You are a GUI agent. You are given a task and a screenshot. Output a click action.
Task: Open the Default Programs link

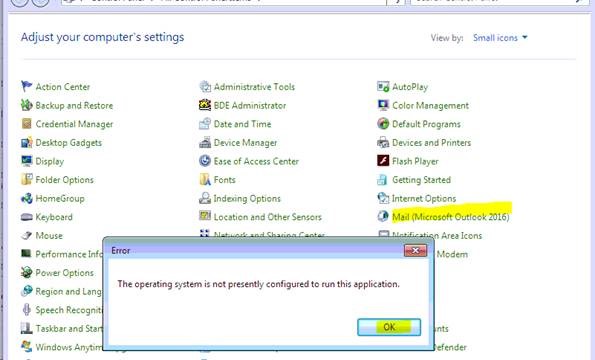click(x=426, y=124)
